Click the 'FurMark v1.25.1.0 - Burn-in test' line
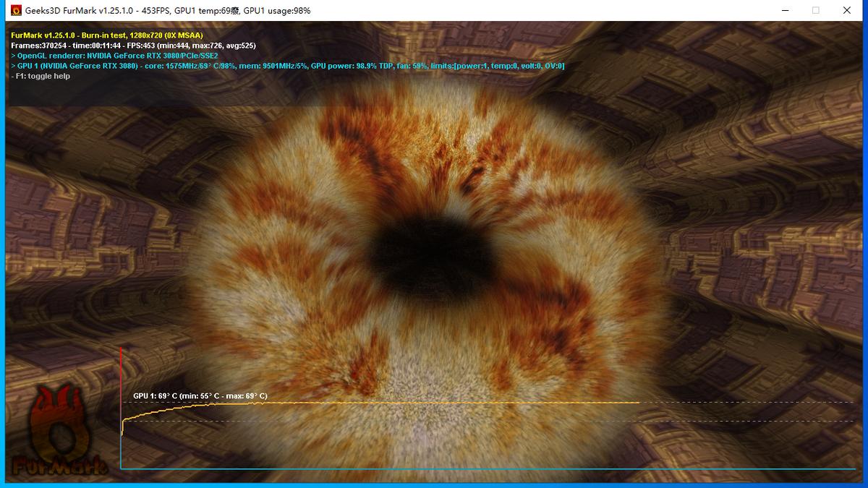The width and height of the screenshot is (868, 488). coord(107,35)
